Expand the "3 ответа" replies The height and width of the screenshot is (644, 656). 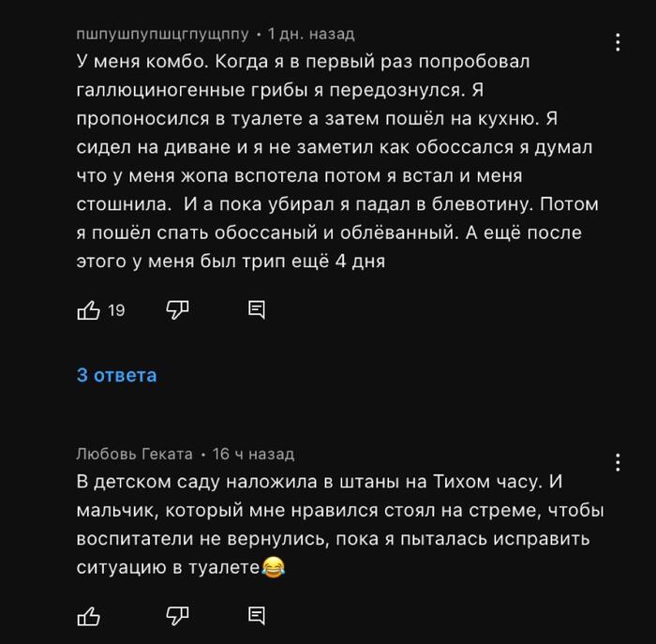[x=116, y=376]
